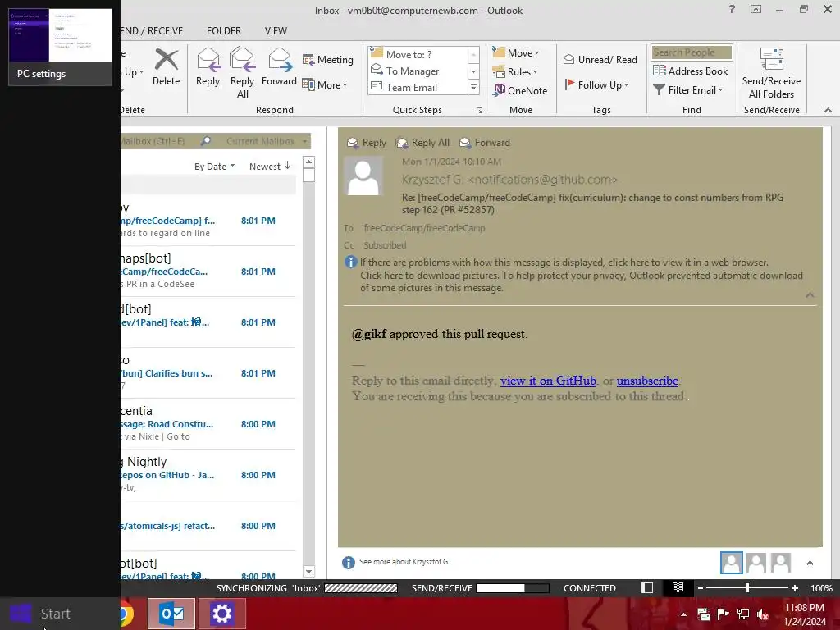Toggle the Newest sort order

click(269, 166)
